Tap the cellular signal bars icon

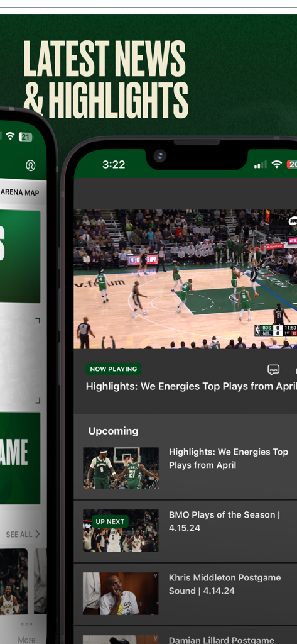pyautogui.click(x=260, y=165)
